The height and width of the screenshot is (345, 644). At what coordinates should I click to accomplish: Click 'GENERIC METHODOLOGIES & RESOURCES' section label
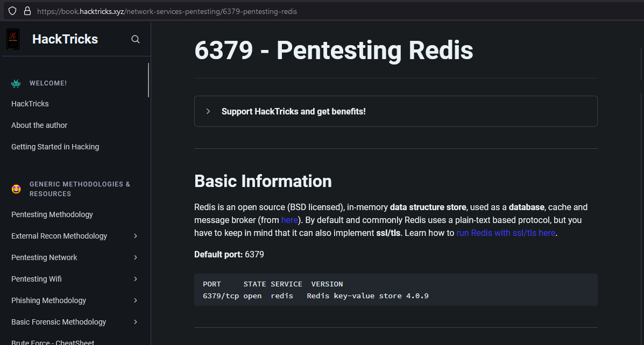pyautogui.click(x=80, y=189)
